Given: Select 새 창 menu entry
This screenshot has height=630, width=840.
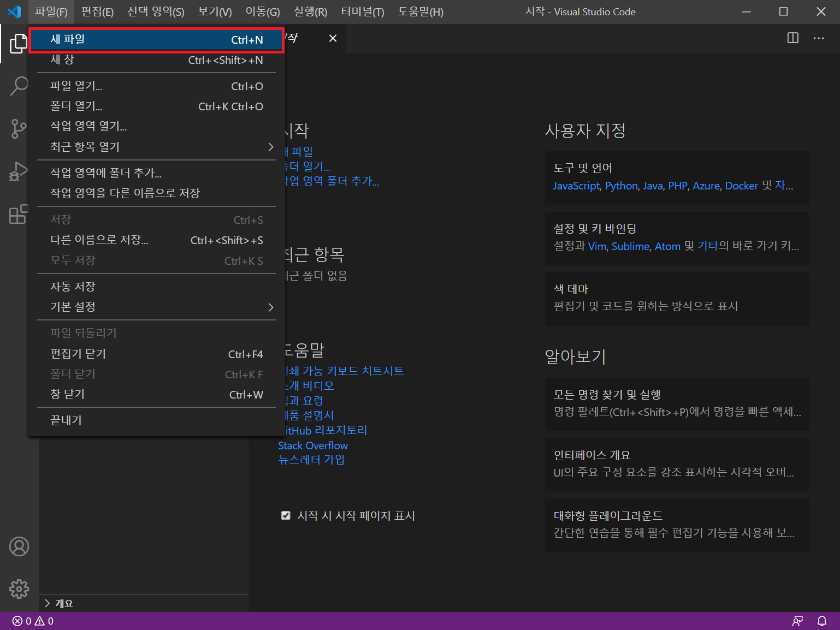Looking at the screenshot, I should (x=156, y=60).
